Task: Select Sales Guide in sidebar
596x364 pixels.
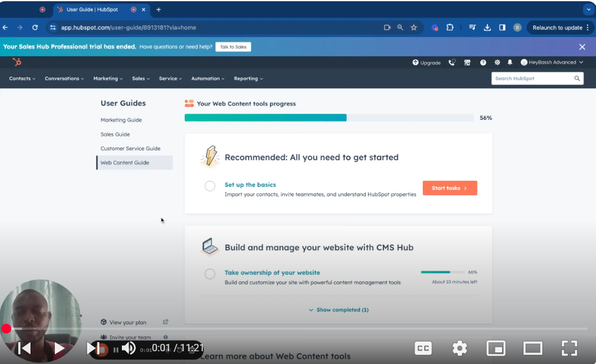Action: tap(115, 135)
